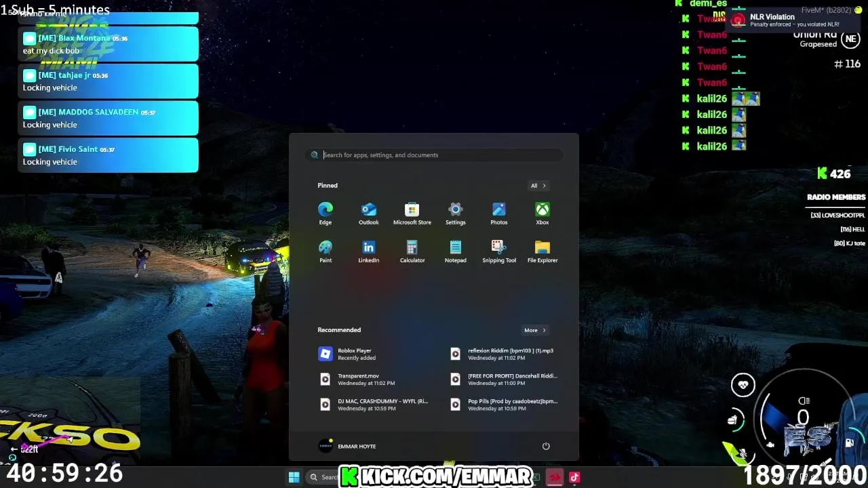868x488 pixels.
Task: Launch Calculator from Start menu
Action: [412, 251]
